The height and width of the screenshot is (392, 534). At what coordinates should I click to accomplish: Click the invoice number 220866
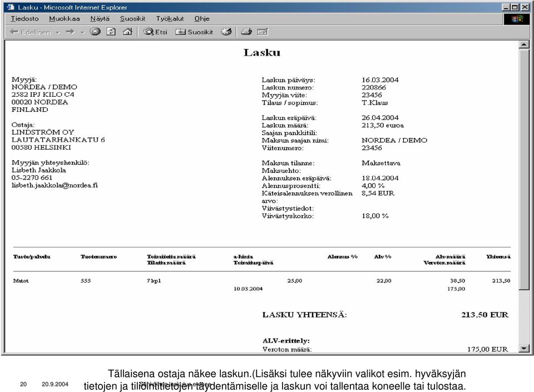click(x=374, y=87)
